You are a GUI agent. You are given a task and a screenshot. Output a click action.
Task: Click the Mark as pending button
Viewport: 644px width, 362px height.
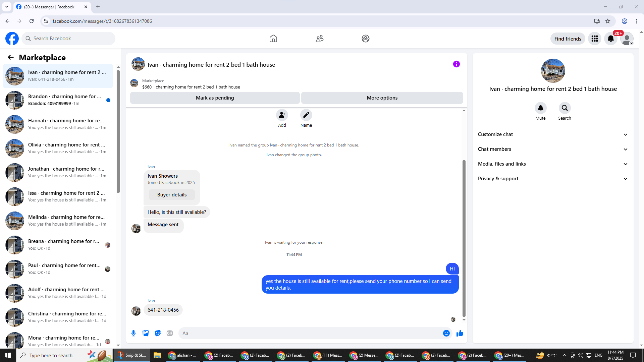point(215,98)
